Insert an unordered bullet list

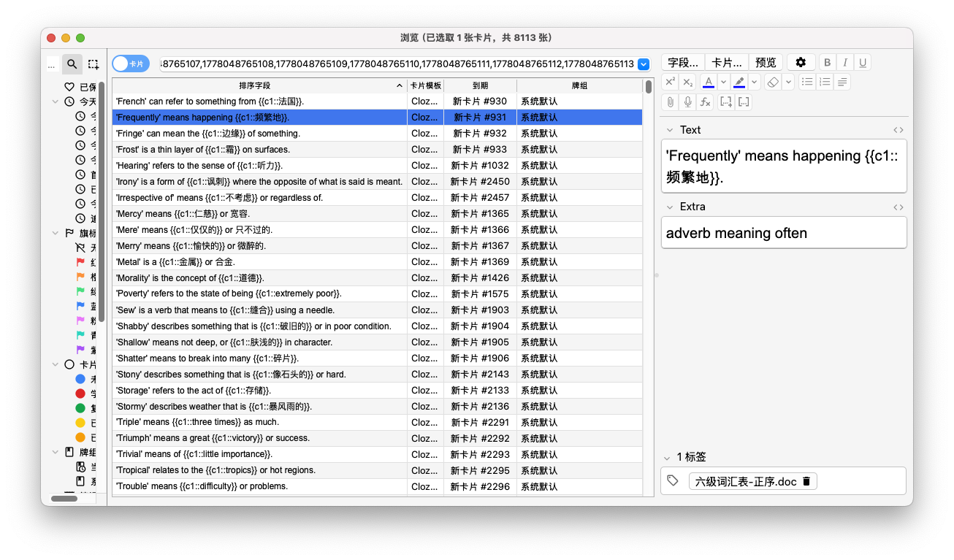click(807, 82)
